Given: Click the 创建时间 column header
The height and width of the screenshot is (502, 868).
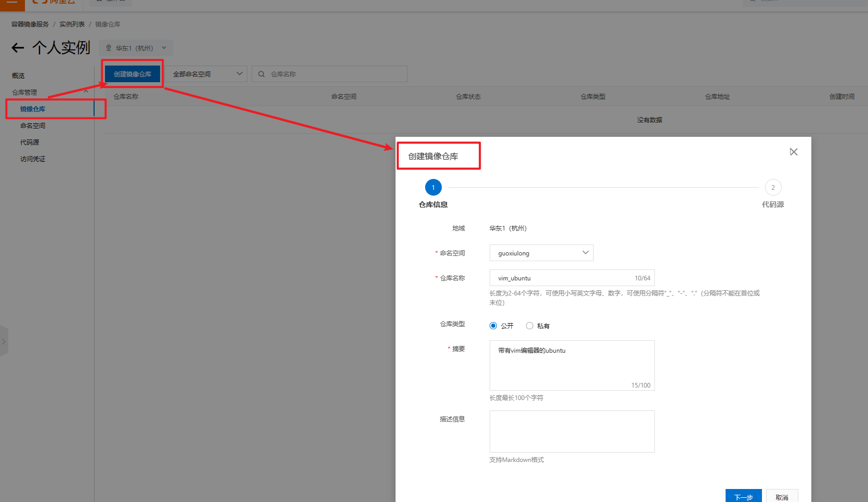Looking at the screenshot, I should [x=842, y=96].
